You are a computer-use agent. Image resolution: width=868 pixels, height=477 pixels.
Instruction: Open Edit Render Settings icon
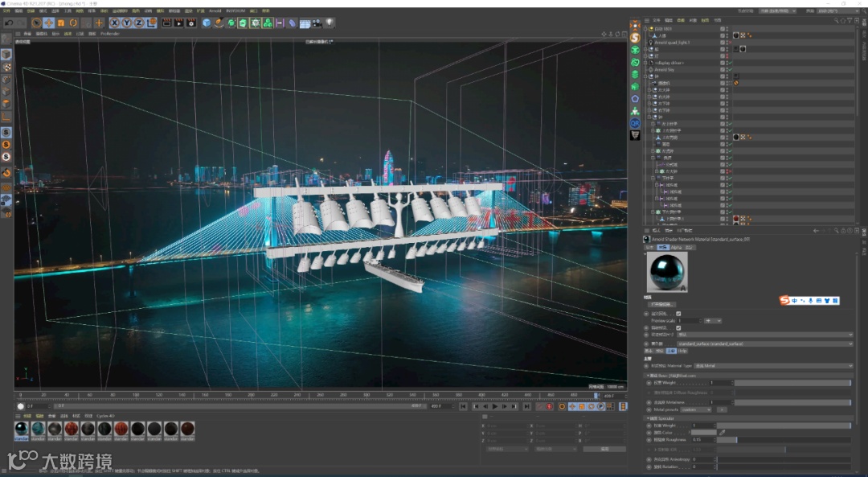coord(190,23)
